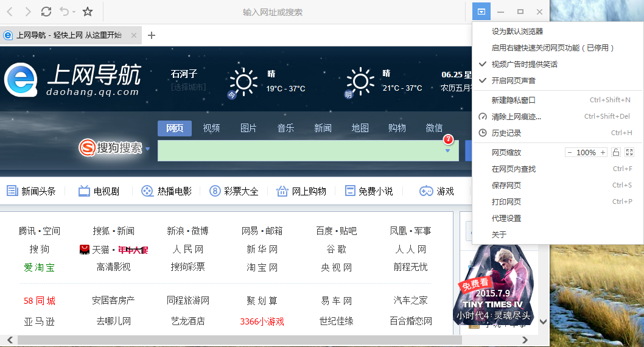
Task: Expand the search suggestions dropdown arrow
Action: (x=447, y=151)
